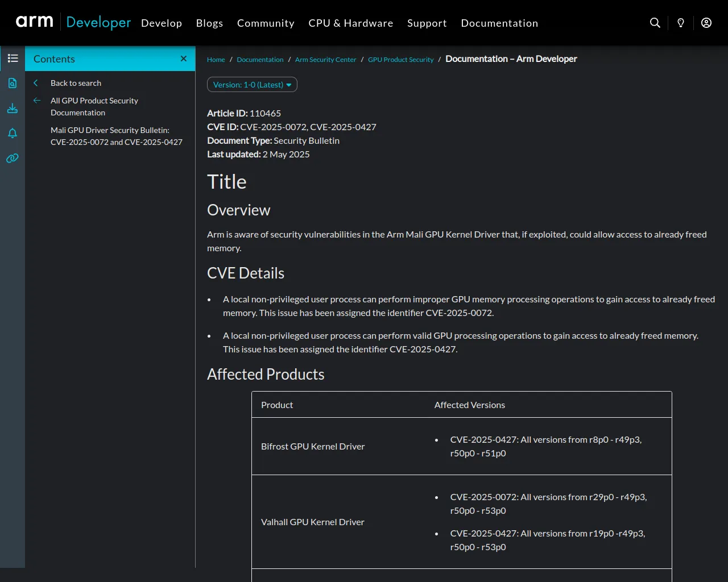Click Back to search
This screenshot has width=728, height=582.
[76, 83]
